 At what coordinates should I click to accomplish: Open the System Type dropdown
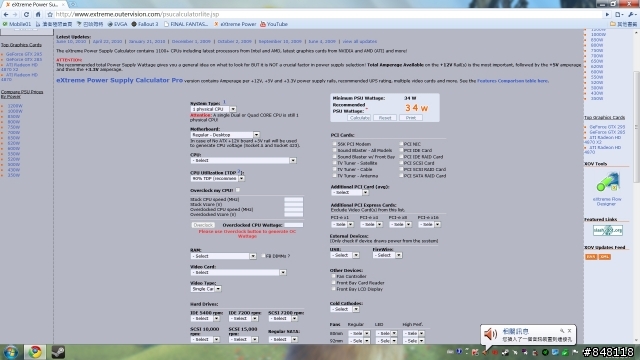(x=213, y=109)
